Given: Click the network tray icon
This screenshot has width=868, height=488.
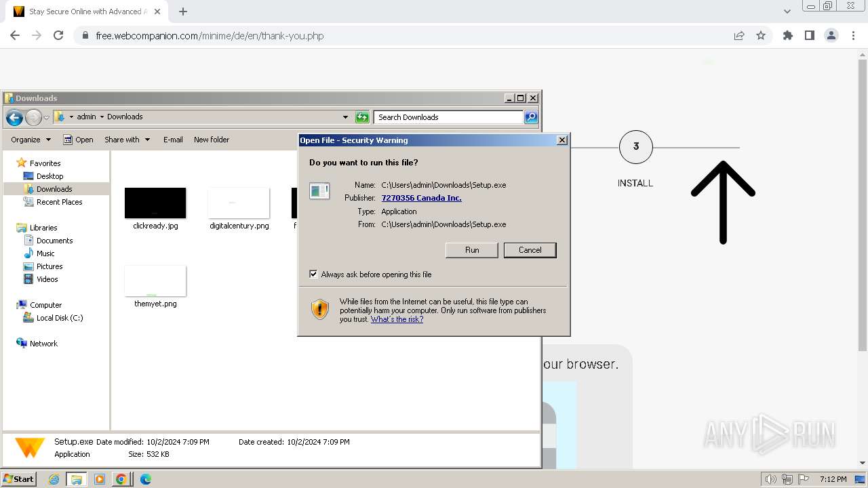Looking at the screenshot, I should (787, 479).
